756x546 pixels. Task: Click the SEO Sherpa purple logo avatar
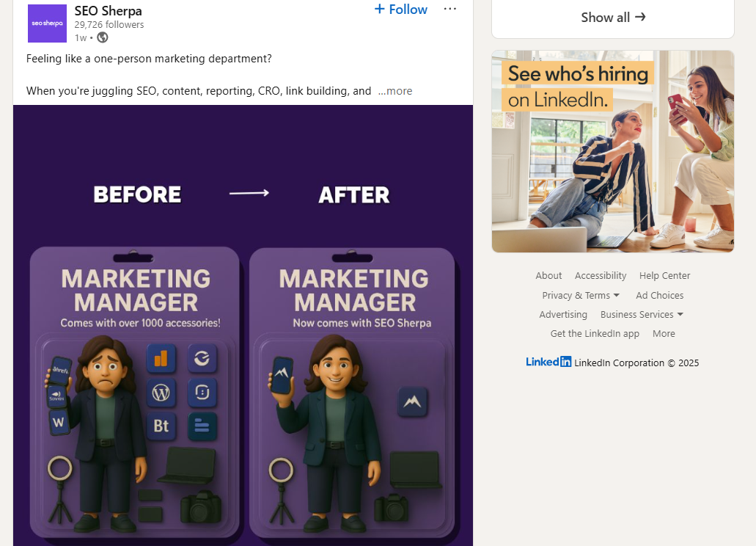tap(47, 23)
